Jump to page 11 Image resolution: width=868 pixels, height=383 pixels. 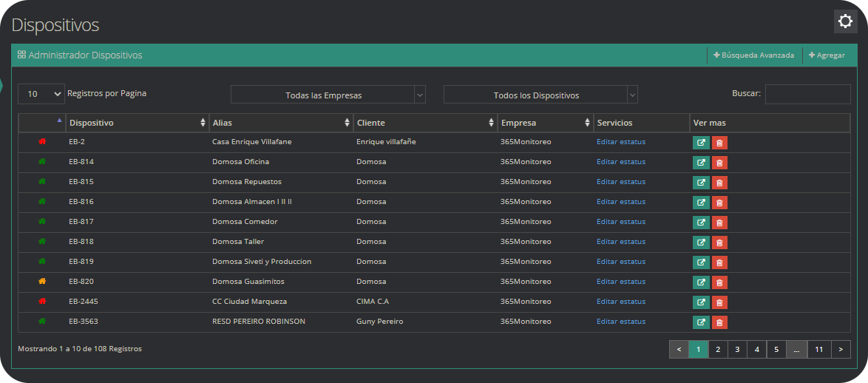(x=818, y=349)
